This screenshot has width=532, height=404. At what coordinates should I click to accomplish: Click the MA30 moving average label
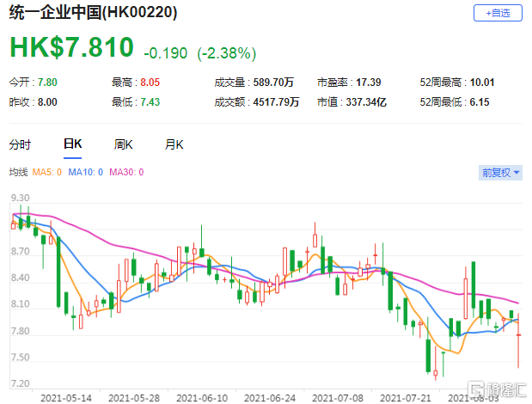[x=126, y=172]
